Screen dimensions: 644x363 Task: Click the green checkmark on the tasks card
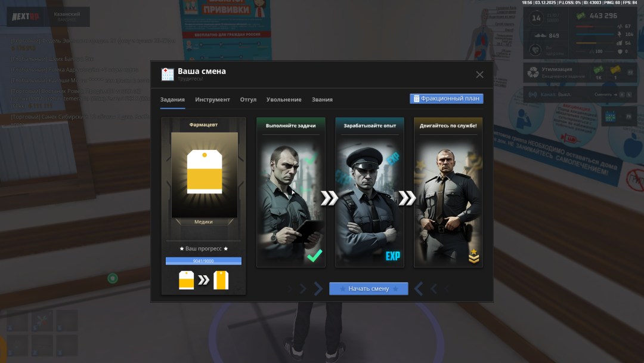coord(314,256)
